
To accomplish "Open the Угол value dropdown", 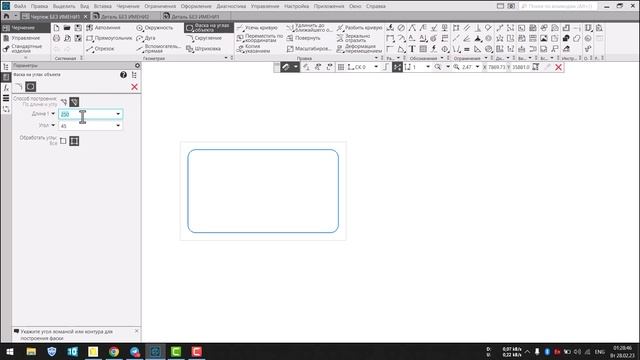I will (x=118, y=126).
